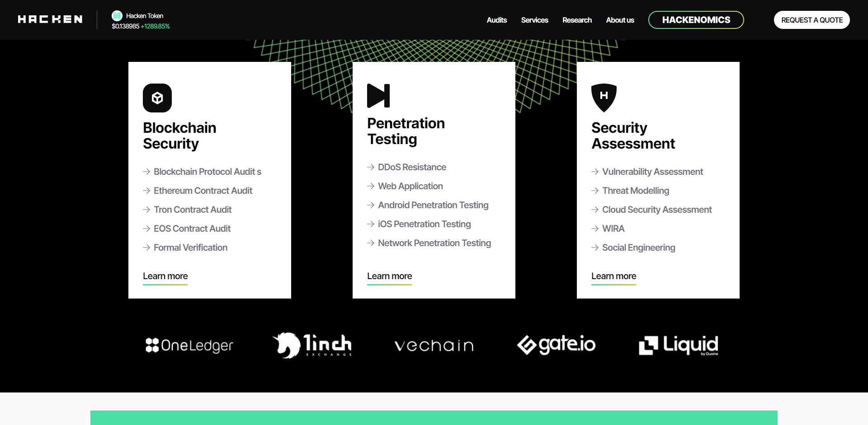
Task: Click the HACKENOMICS button
Action: coord(696,20)
